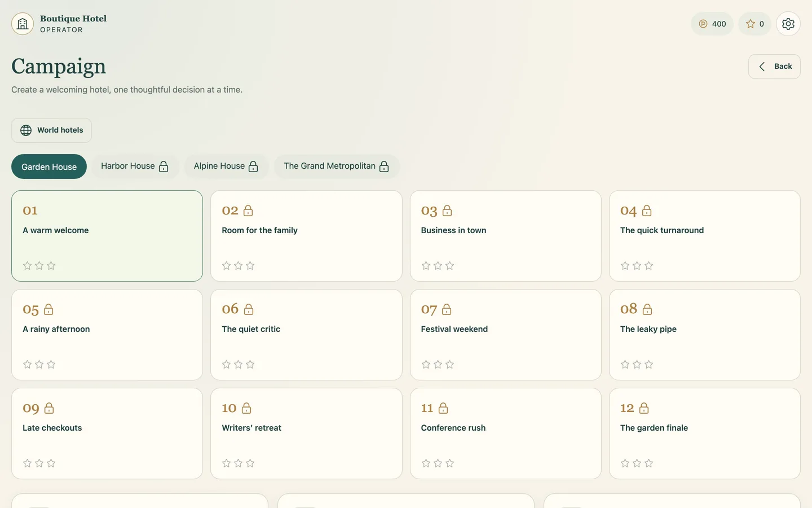The width and height of the screenshot is (812, 508).
Task: Click the lock icon on level 08
Action: [x=647, y=309]
